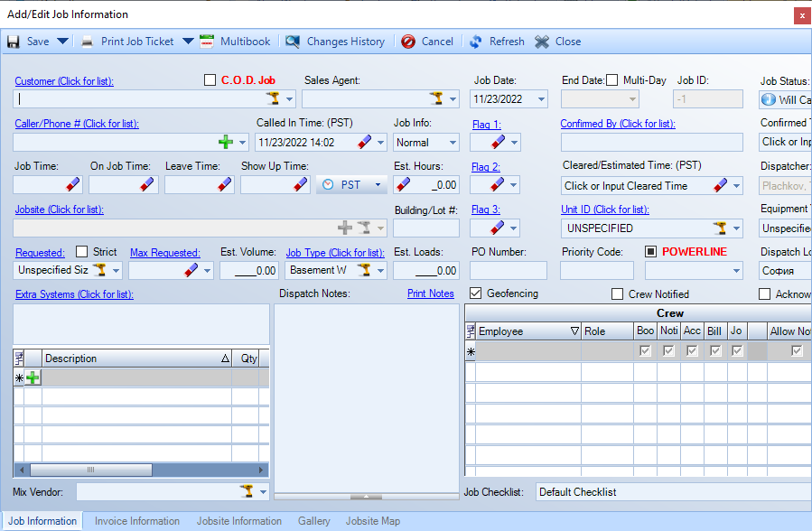Click drill icon in Sales Agent field

436,98
